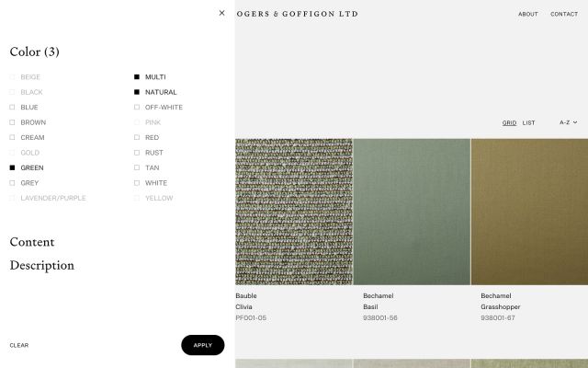Image resolution: width=588 pixels, height=368 pixels.
Task: Close the filter panel with the X icon
Action: tap(221, 13)
